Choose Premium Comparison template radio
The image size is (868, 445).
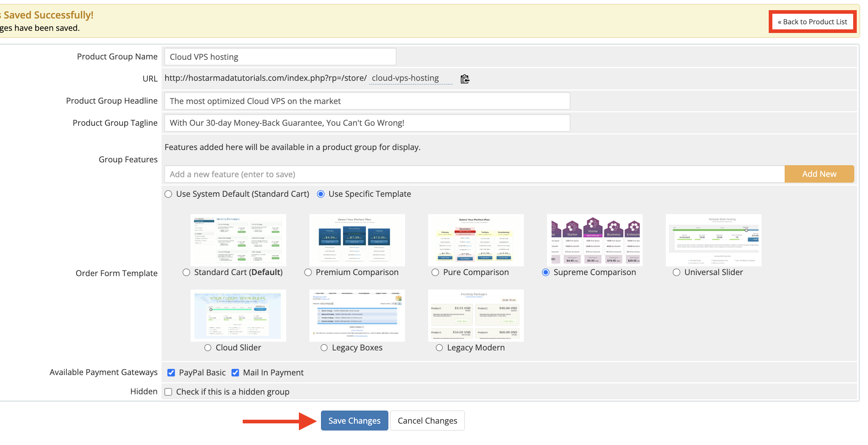308,273
